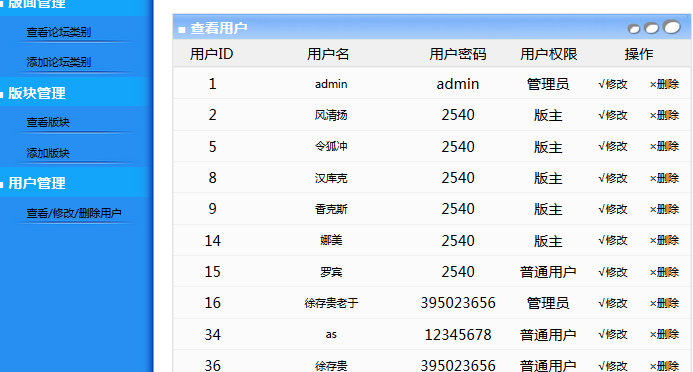Click password 395023656 in row 16
The image size is (693, 372).
(x=458, y=303)
